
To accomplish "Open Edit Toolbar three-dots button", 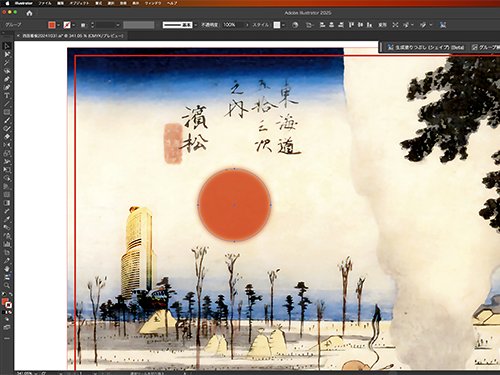I will (x=7, y=338).
